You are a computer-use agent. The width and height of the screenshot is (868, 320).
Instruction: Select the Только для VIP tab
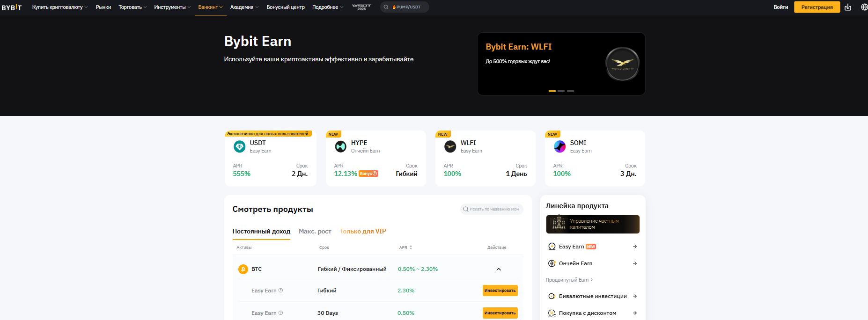pyautogui.click(x=363, y=231)
